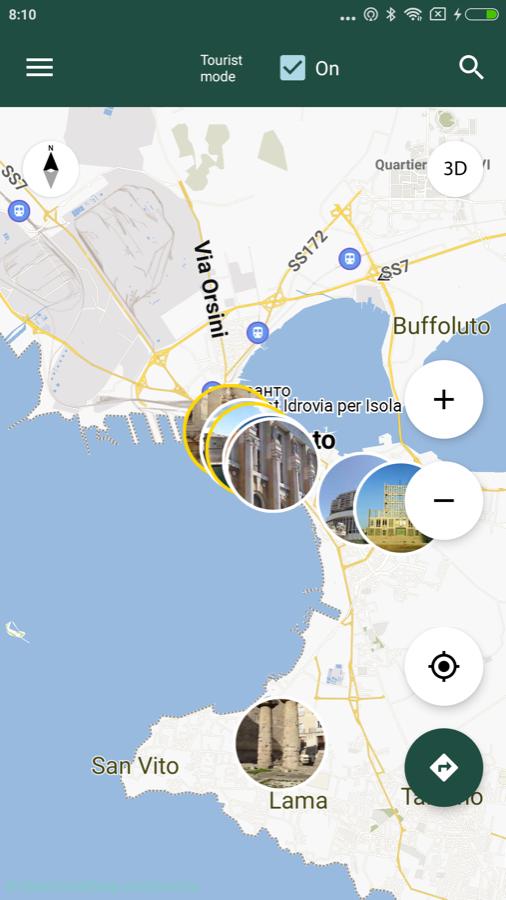Tap the north compass icon
This screenshot has width=506, height=900.
coord(51,169)
